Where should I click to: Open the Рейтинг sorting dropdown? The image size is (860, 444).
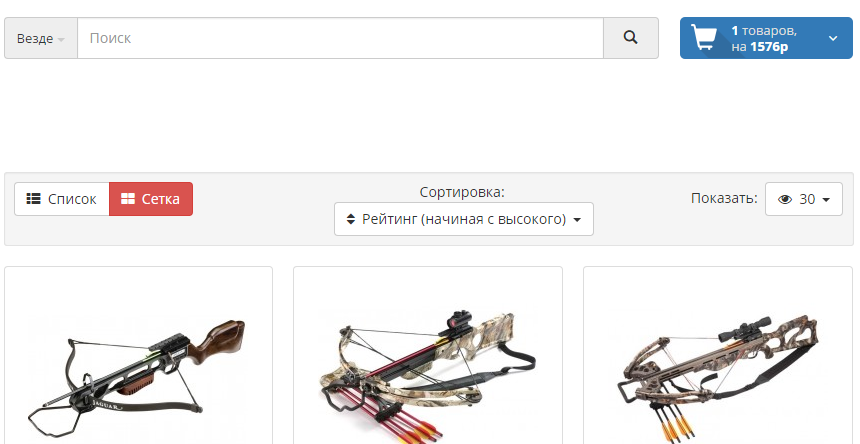[464, 219]
